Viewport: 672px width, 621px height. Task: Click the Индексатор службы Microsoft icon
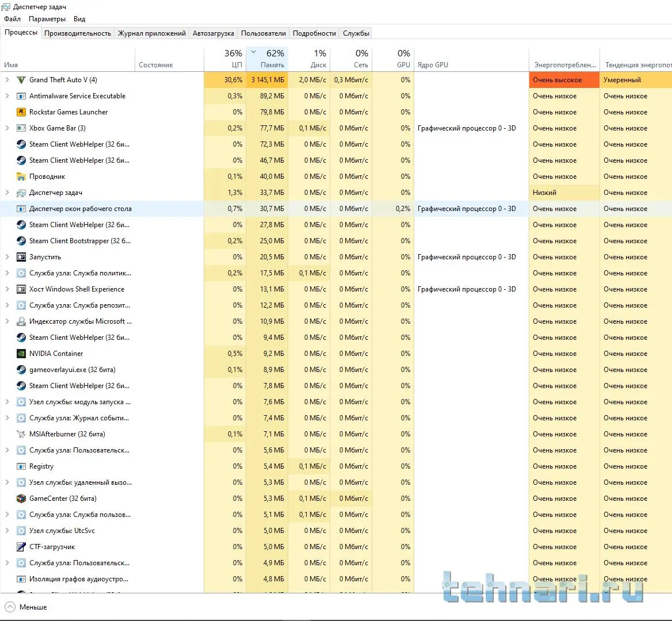tap(21, 321)
